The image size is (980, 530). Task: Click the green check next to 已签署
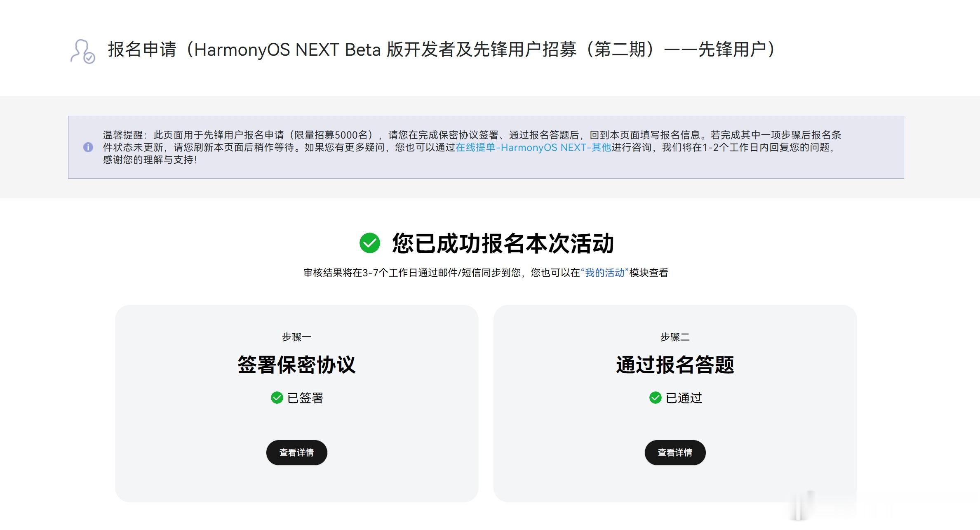tap(277, 398)
